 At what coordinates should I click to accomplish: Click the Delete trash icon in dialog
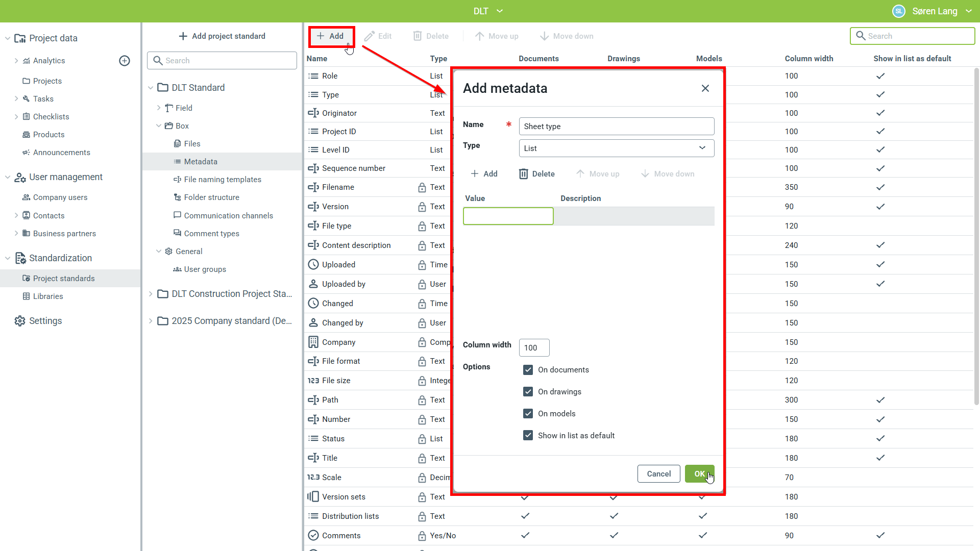point(524,174)
